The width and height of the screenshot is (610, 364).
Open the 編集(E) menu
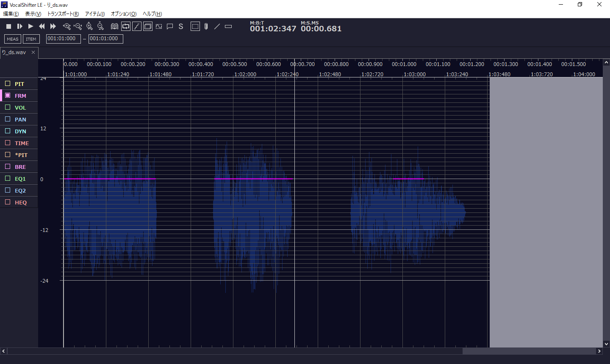pos(11,14)
